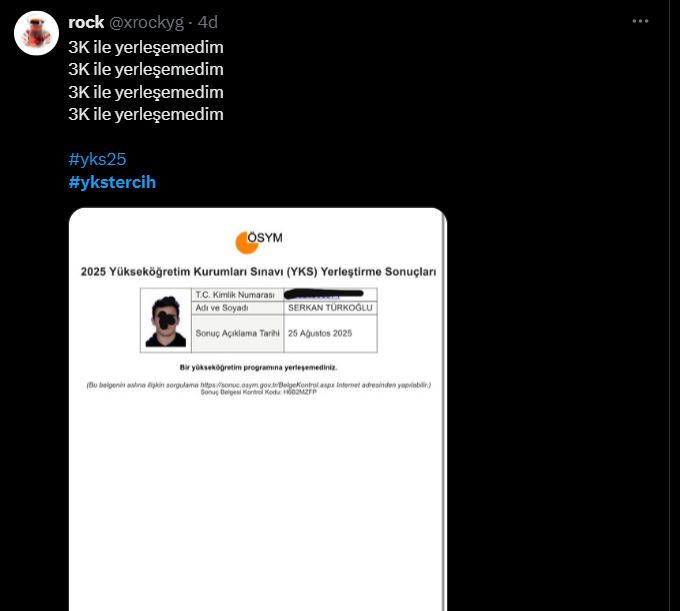This screenshot has width=680, height=611.
Task: Click the first "3K ile yerleşemedim" line
Action: pos(146,47)
